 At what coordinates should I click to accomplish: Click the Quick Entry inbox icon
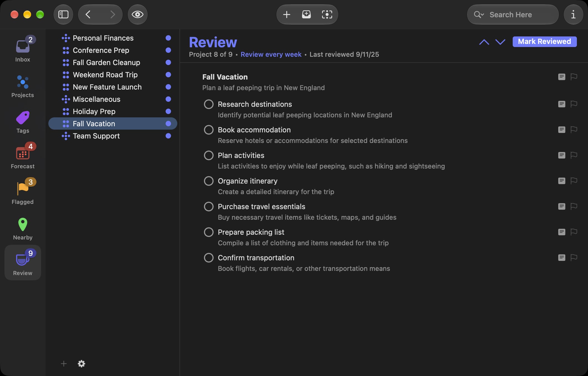click(307, 14)
